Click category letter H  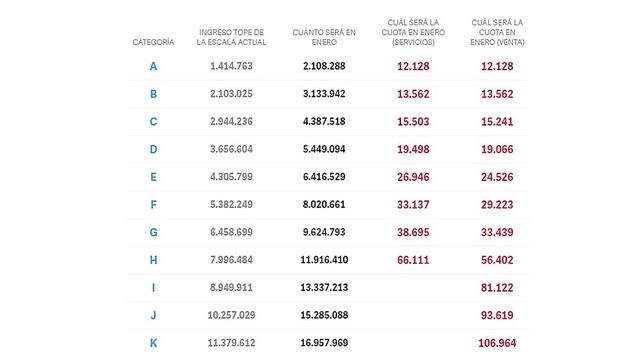click(x=153, y=260)
